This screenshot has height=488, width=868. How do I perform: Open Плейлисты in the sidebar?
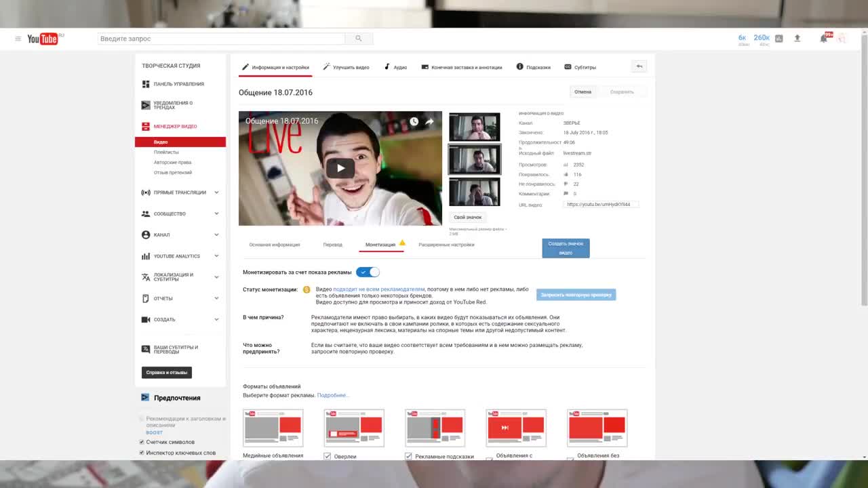(x=166, y=152)
